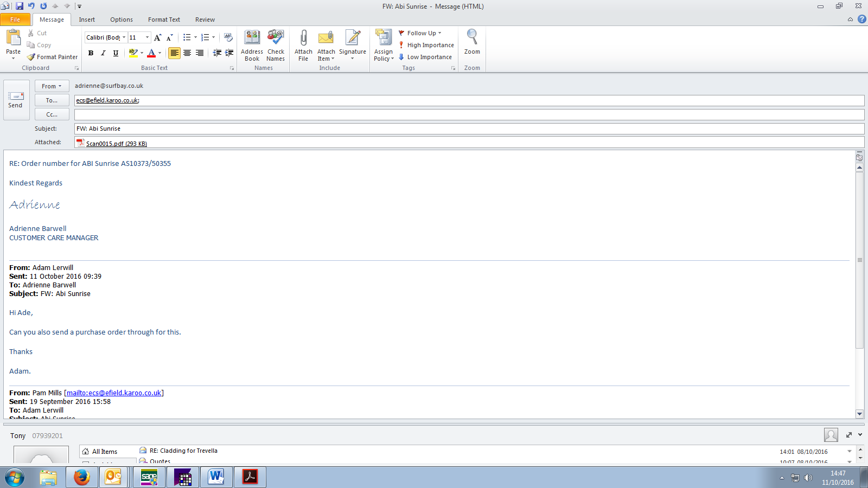Open the Tags group dialog launcher
Image resolution: width=868 pixels, height=488 pixels.
[453, 68]
